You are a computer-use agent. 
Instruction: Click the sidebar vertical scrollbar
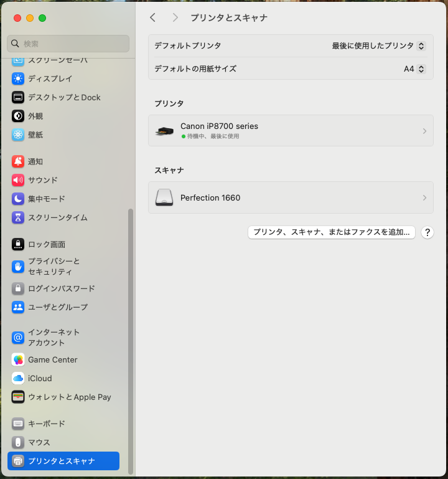131,341
